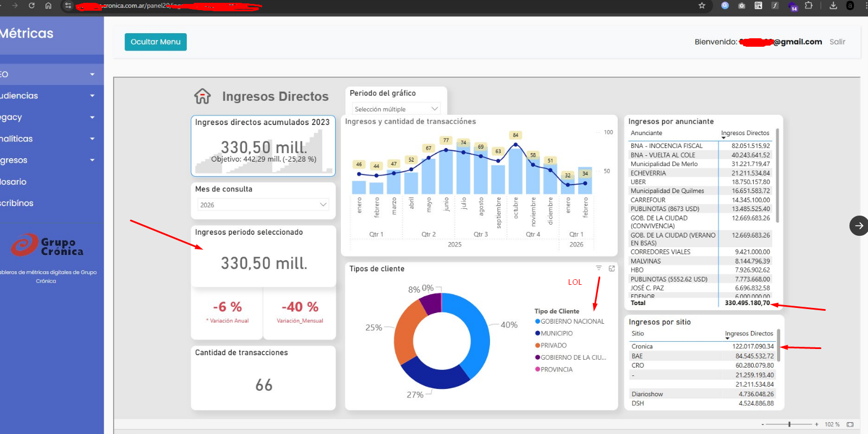Click the home icon beside Ingresos Directos
Viewport: 868px width, 434px height.
[x=203, y=96]
